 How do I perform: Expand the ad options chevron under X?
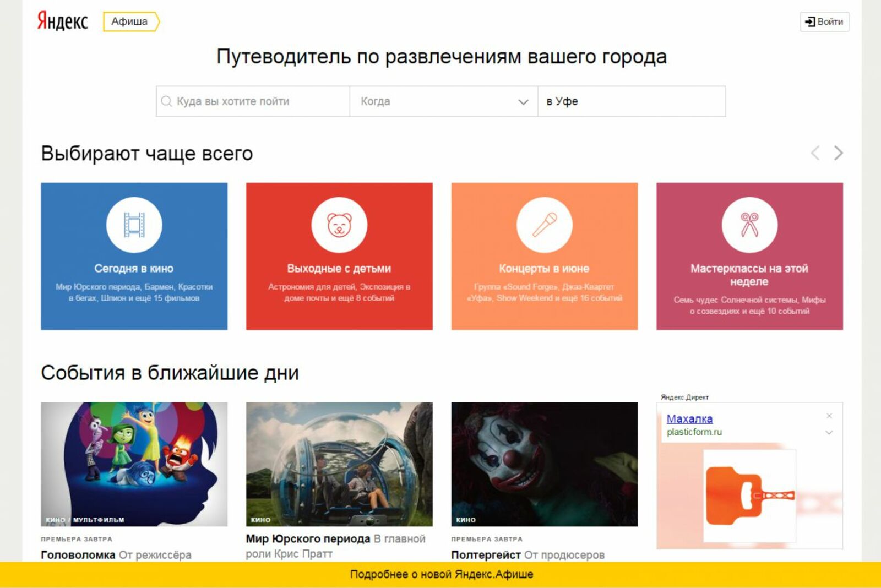tap(829, 433)
